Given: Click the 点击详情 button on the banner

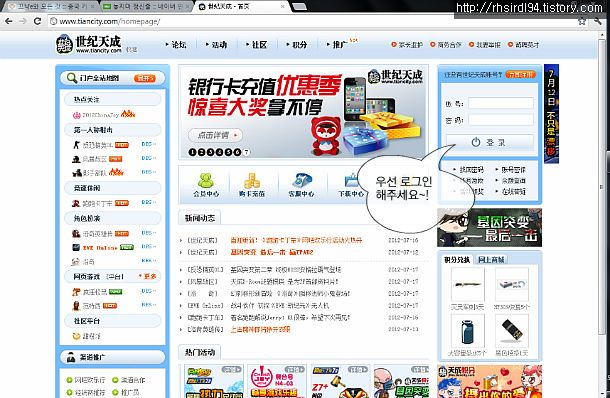Looking at the screenshot, I should [215, 135].
